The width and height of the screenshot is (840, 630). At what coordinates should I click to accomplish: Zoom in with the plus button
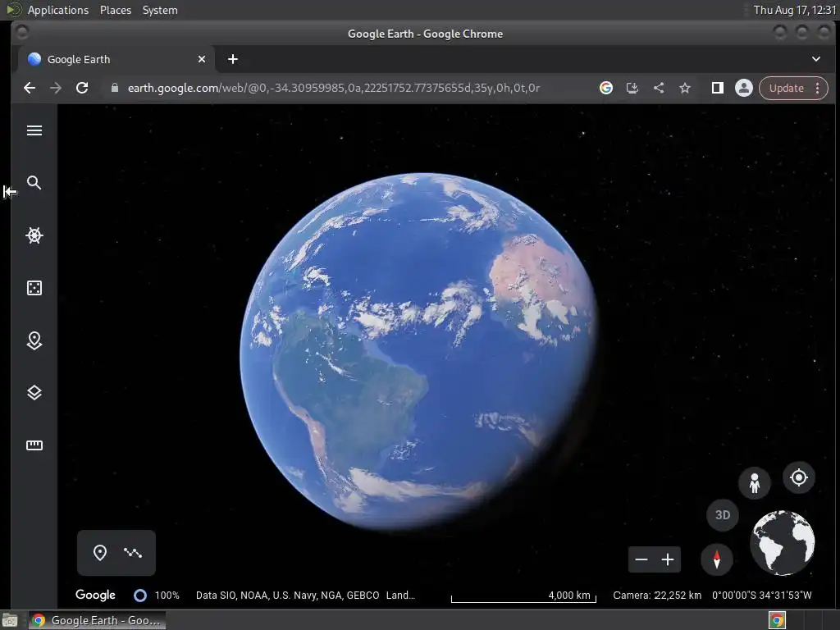(x=668, y=559)
